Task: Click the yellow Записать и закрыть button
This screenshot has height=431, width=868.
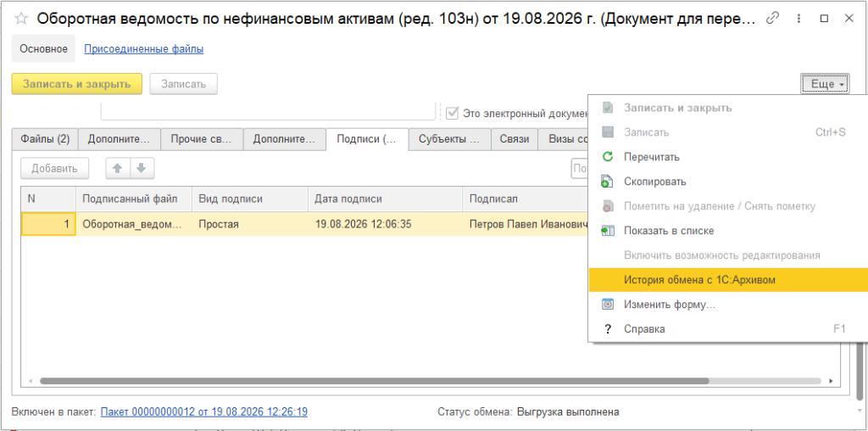Action: tap(77, 84)
